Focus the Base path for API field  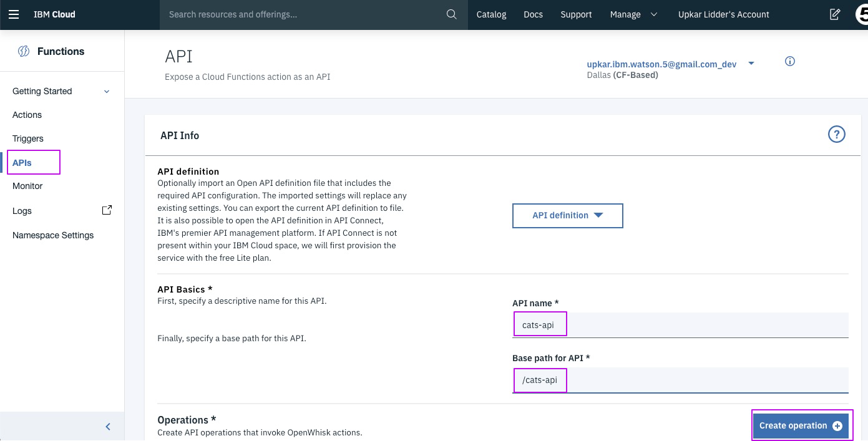(680, 380)
